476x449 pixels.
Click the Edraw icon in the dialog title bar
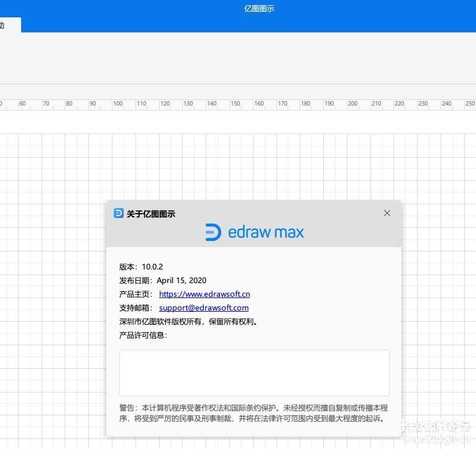[x=119, y=213]
